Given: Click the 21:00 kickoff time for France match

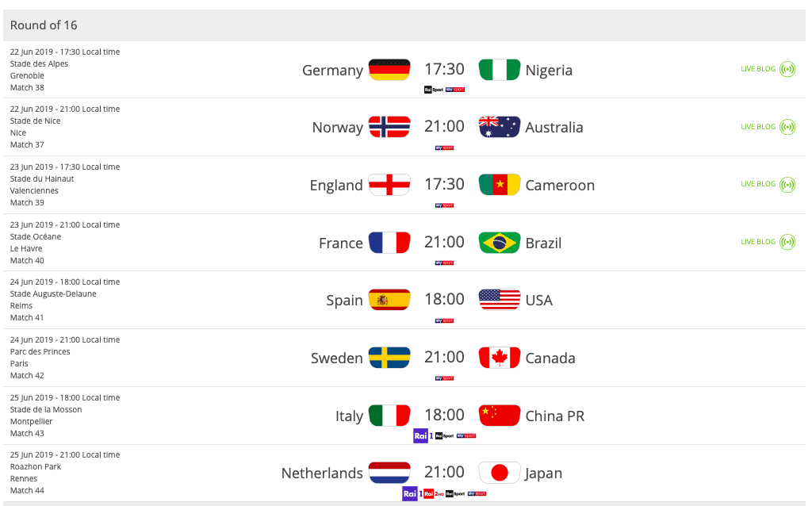Looking at the screenshot, I should tap(444, 242).
